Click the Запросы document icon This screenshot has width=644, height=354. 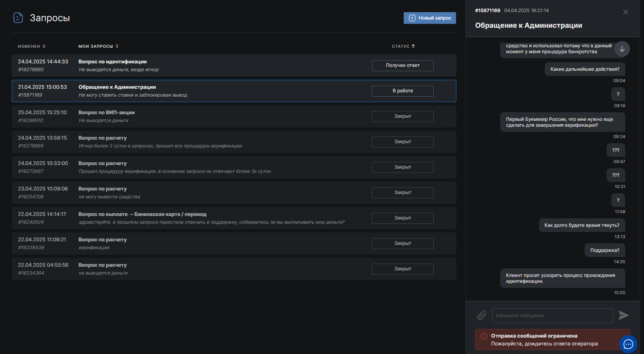pyautogui.click(x=18, y=18)
